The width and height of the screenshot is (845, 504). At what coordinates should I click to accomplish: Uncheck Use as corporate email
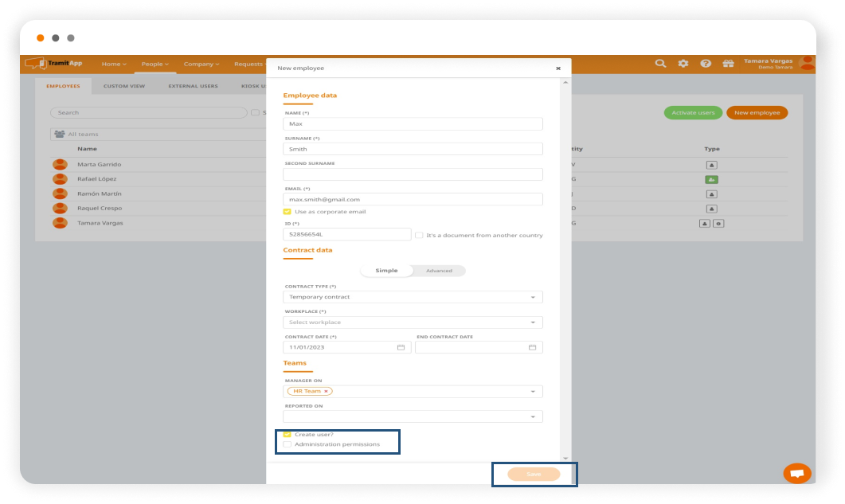pos(288,212)
